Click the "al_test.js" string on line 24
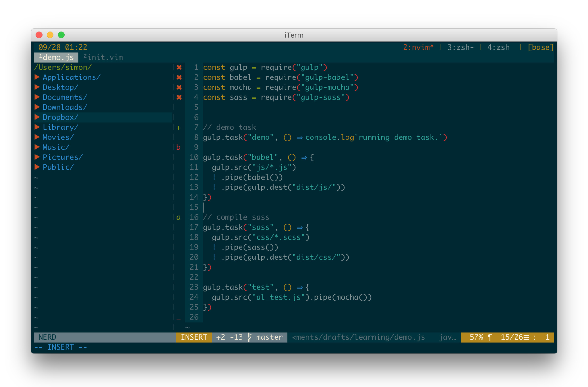Image resolution: width=588 pixels, height=387 pixels. pos(278,297)
